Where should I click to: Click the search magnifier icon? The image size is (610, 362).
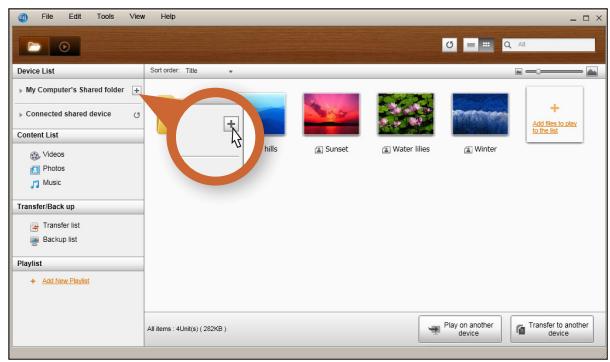508,45
